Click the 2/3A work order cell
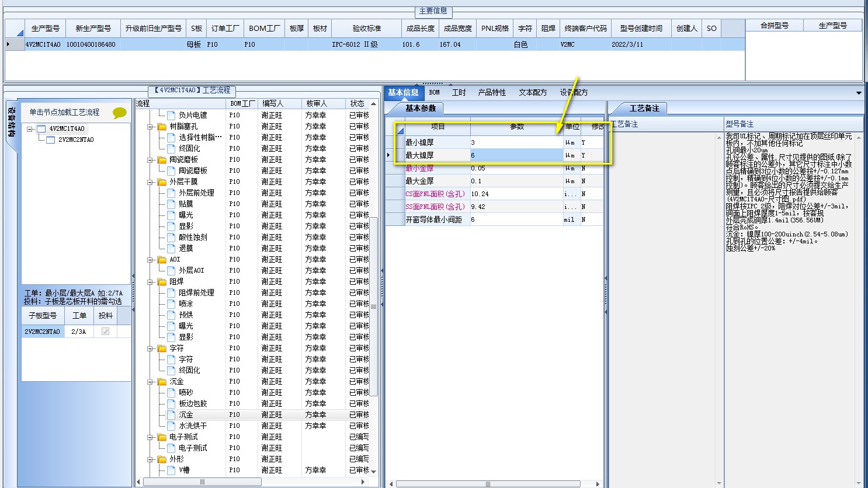The width and height of the screenshot is (868, 488). 79,332
